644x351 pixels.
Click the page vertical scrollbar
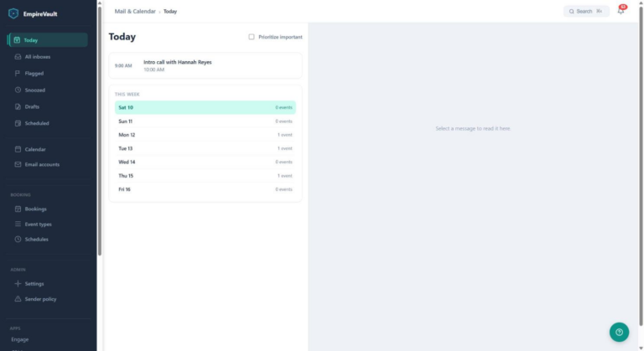tap(641, 166)
